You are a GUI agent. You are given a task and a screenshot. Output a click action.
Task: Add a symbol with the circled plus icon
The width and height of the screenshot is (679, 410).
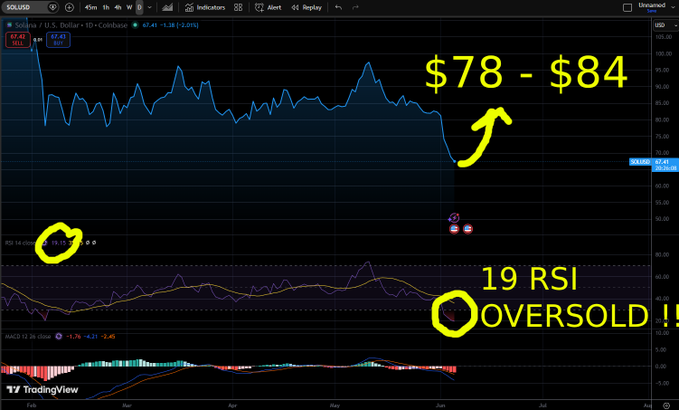click(69, 7)
